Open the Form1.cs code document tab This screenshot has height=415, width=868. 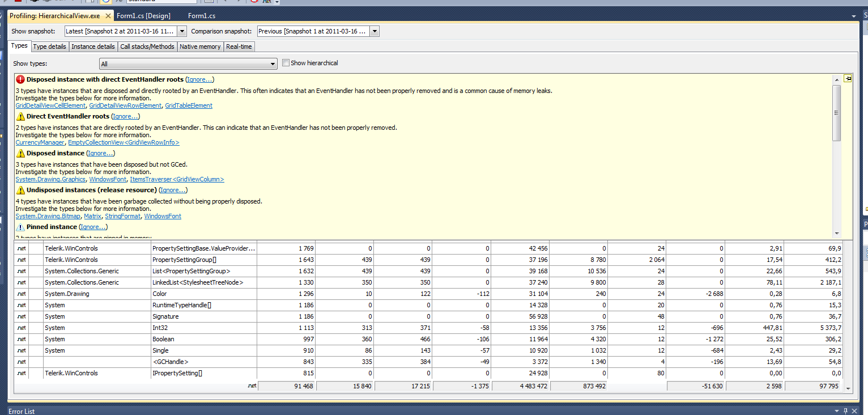coord(202,16)
